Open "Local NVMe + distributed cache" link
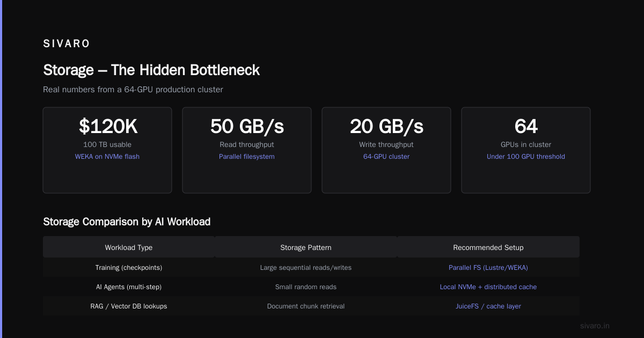The height and width of the screenshot is (338, 644). pyautogui.click(x=488, y=287)
